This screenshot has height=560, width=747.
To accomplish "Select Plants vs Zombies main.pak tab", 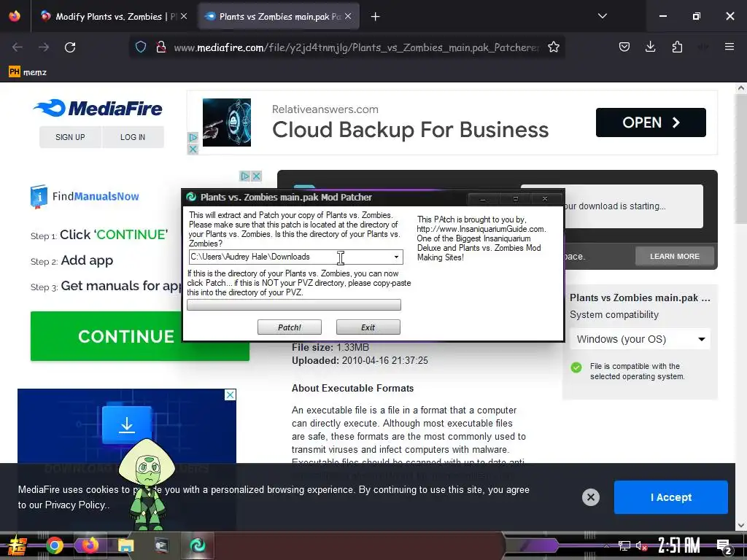I will coord(279,17).
